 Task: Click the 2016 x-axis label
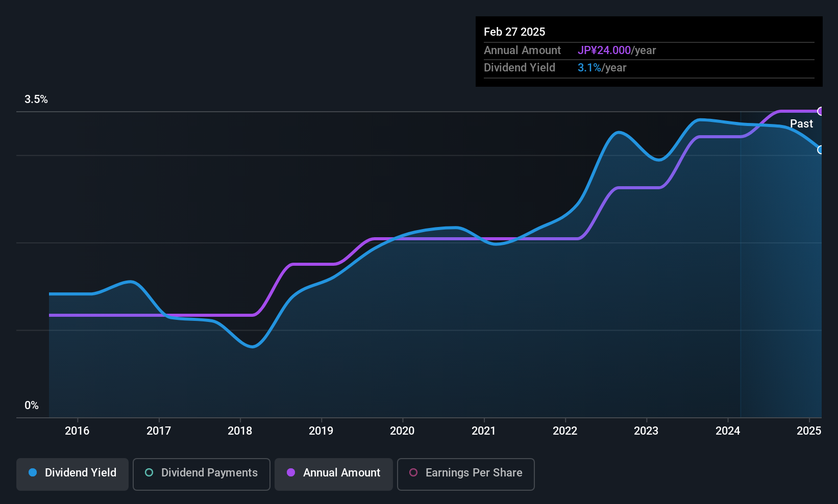[77, 431]
